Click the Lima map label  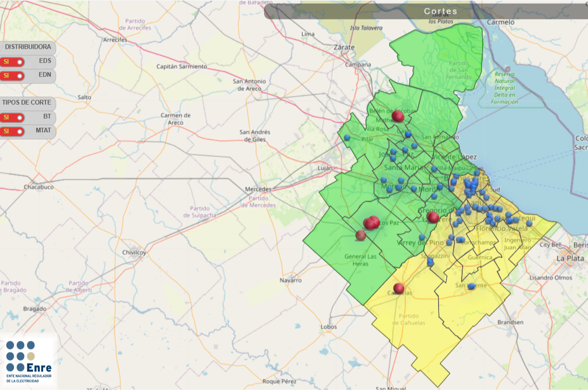click(x=308, y=34)
